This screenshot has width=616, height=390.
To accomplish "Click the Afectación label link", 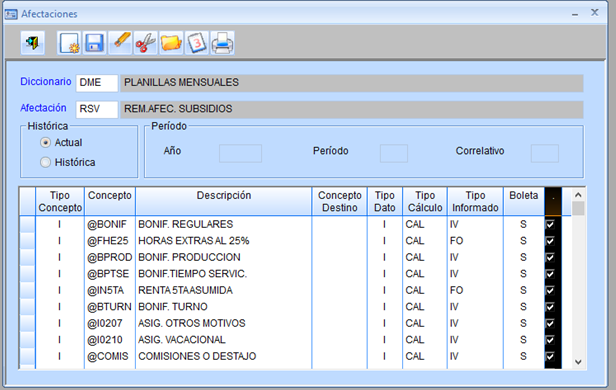I will pyautogui.click(x=43, y=108).
